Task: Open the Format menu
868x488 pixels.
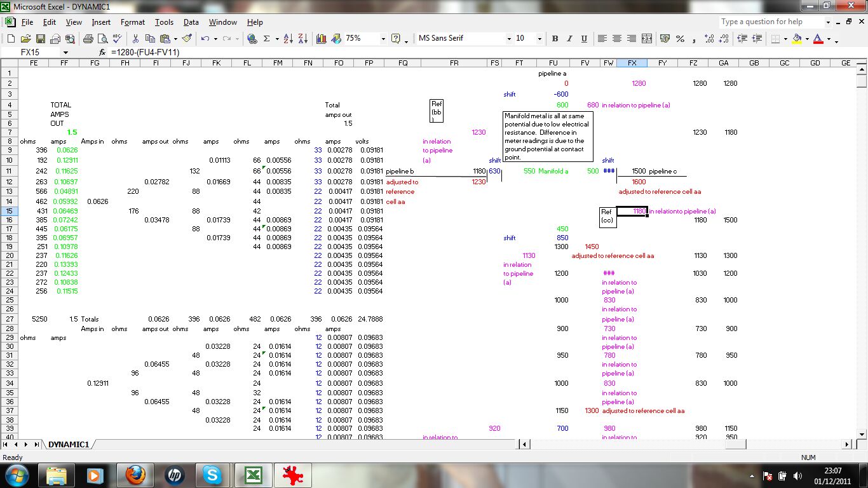Action: (133, 22)
